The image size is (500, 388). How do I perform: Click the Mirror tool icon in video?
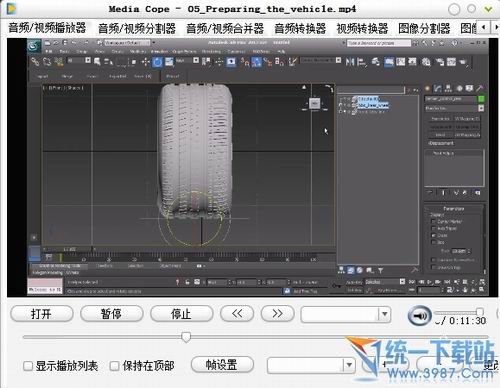pos(349,62)
